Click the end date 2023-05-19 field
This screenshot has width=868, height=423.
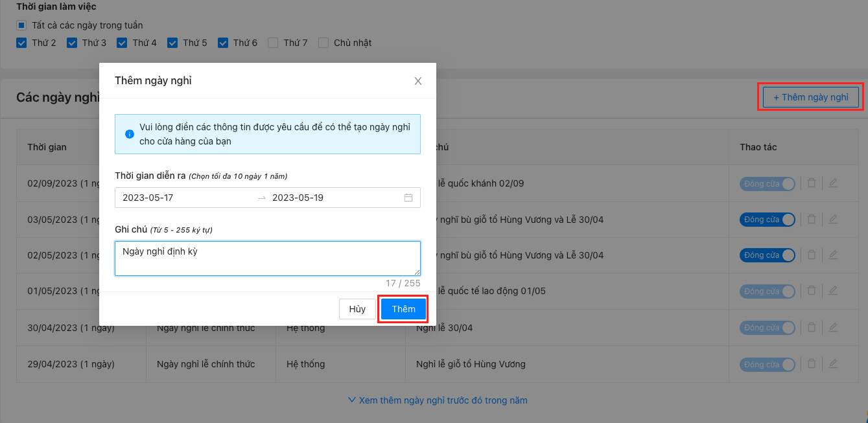334,198
